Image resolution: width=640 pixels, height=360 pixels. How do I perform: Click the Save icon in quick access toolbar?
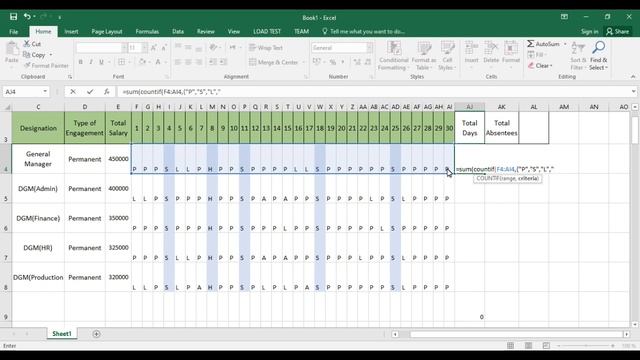click(x=13, y=17)
